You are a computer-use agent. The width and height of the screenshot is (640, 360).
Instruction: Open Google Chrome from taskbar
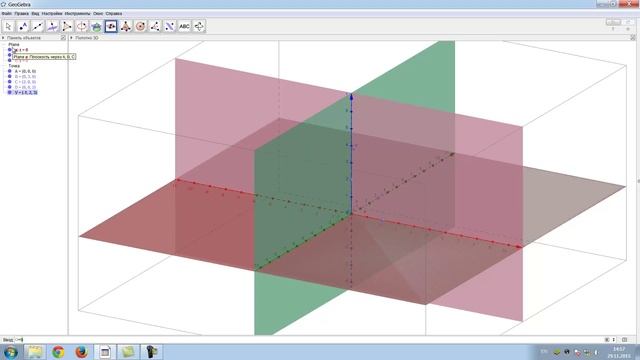58,352
